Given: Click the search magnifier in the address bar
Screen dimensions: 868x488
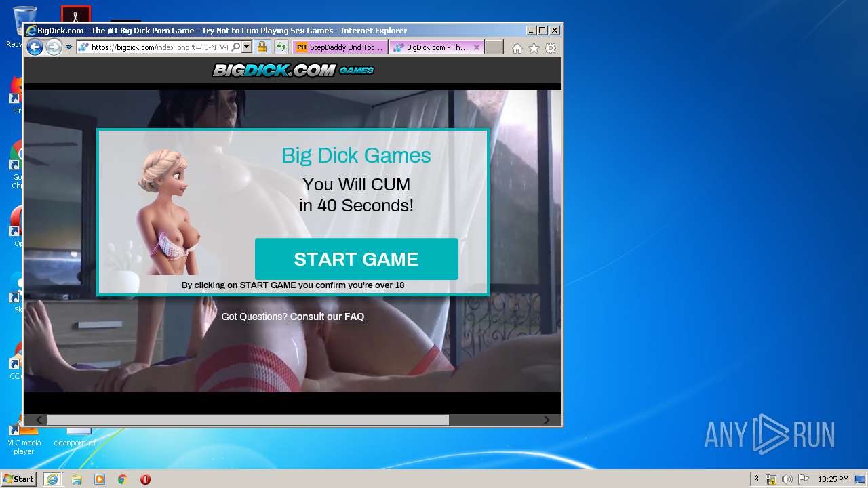Looking at the screenshot, I should pyautogui.click(x=235, y=47).
